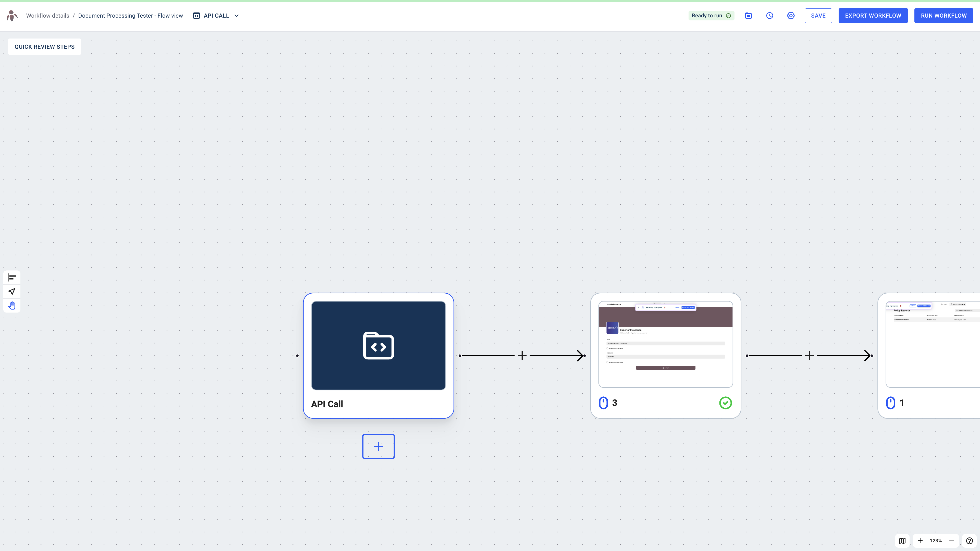The width and height of the screenshot is (980, 551).
Task: Open the folder icon in top toolbar
Action: [x=748, y=16]
